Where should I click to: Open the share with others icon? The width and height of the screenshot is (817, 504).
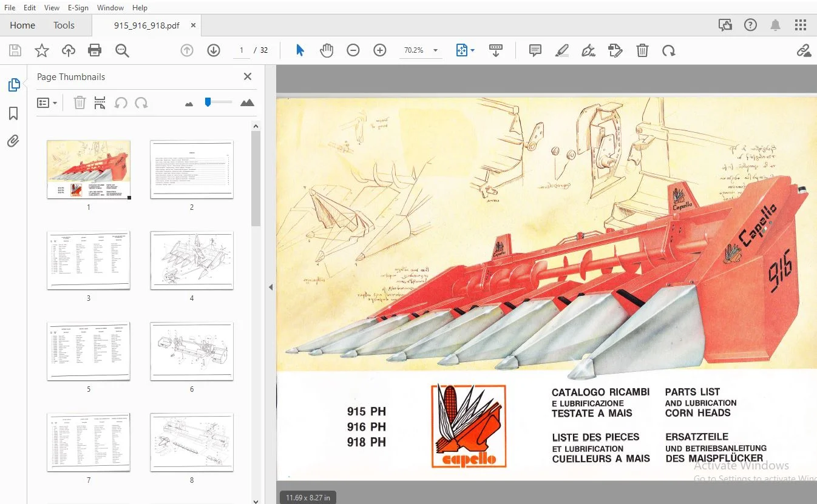pyautogui.click(x=725, y=25)
